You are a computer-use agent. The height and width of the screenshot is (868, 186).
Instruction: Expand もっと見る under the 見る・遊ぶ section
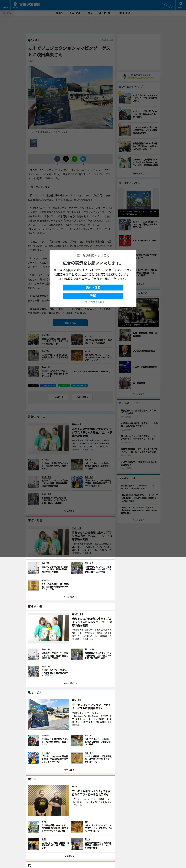point(70,770)
